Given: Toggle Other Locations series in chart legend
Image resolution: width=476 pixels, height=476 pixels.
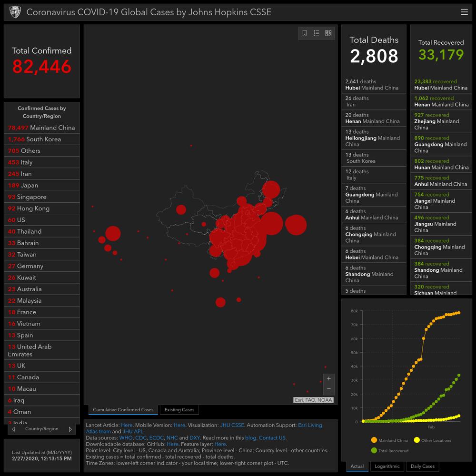Looking at the screenshot, I should tap(432, 440).
